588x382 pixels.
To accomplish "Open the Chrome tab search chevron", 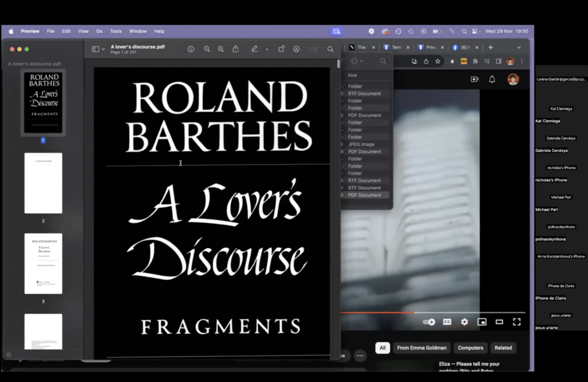I will click(x=519, y=48).
